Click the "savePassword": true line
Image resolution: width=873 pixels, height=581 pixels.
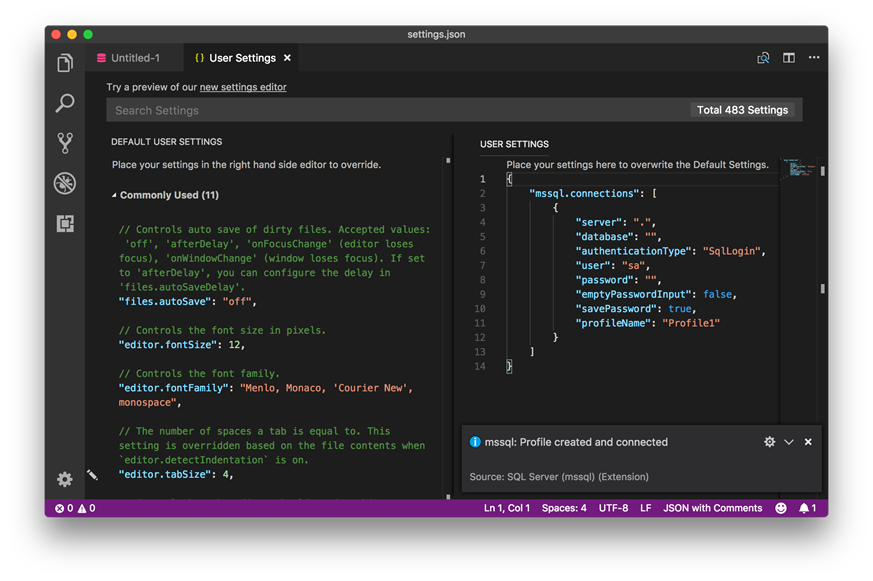(x=636, y=309)
